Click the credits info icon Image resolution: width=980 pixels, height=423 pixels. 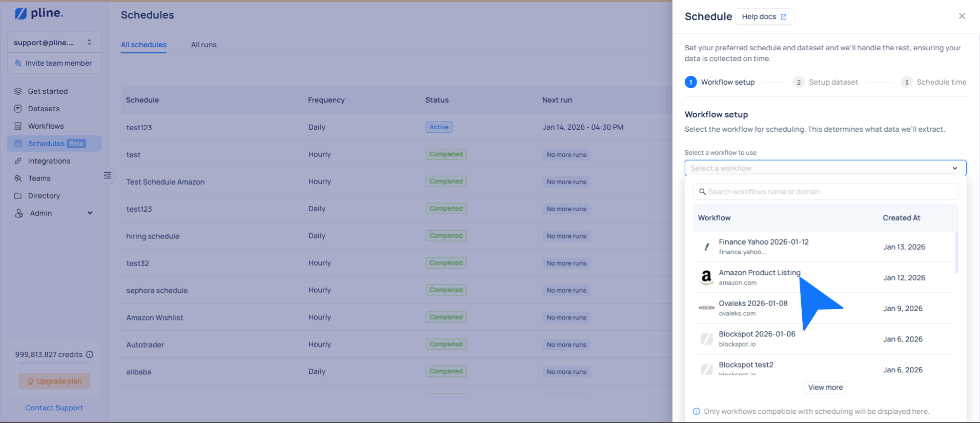90,354
